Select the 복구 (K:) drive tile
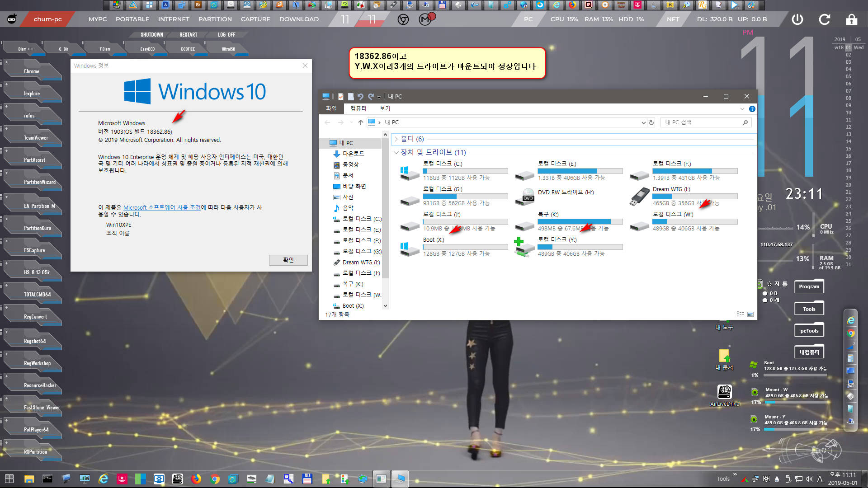Viewport: 868px width, 488px height. pos(569,221)
